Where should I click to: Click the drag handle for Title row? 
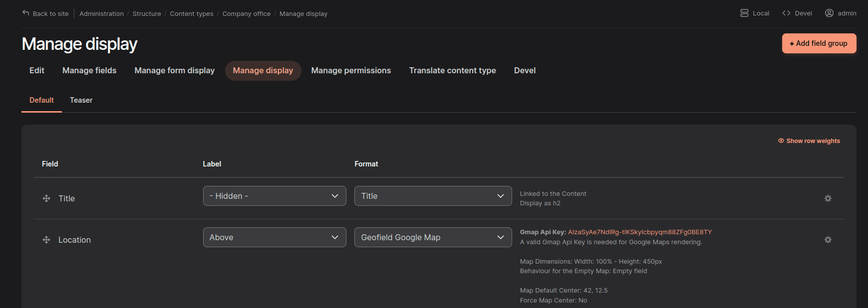coord(46,198)
